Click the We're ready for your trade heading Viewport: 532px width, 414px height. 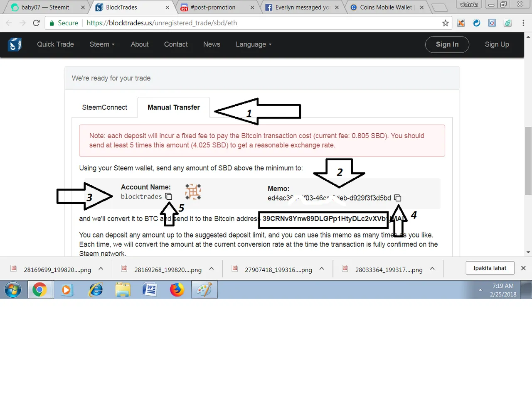111,78
